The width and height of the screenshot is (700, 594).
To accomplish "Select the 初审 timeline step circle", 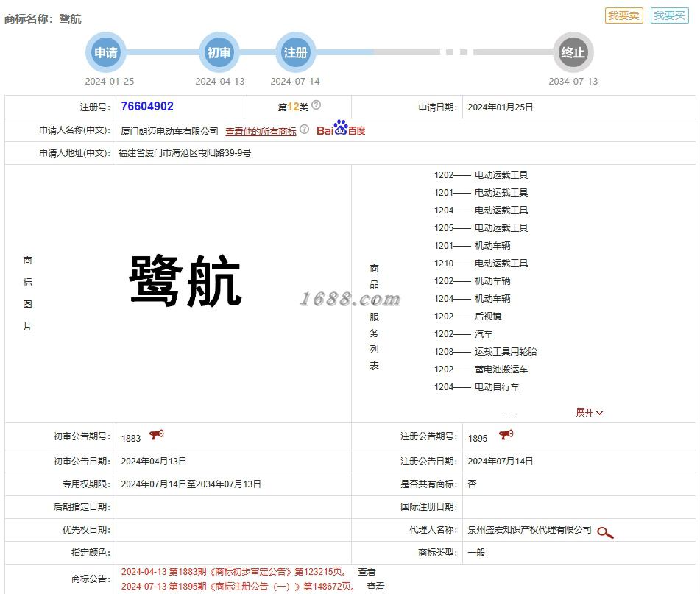I will 219,52.
